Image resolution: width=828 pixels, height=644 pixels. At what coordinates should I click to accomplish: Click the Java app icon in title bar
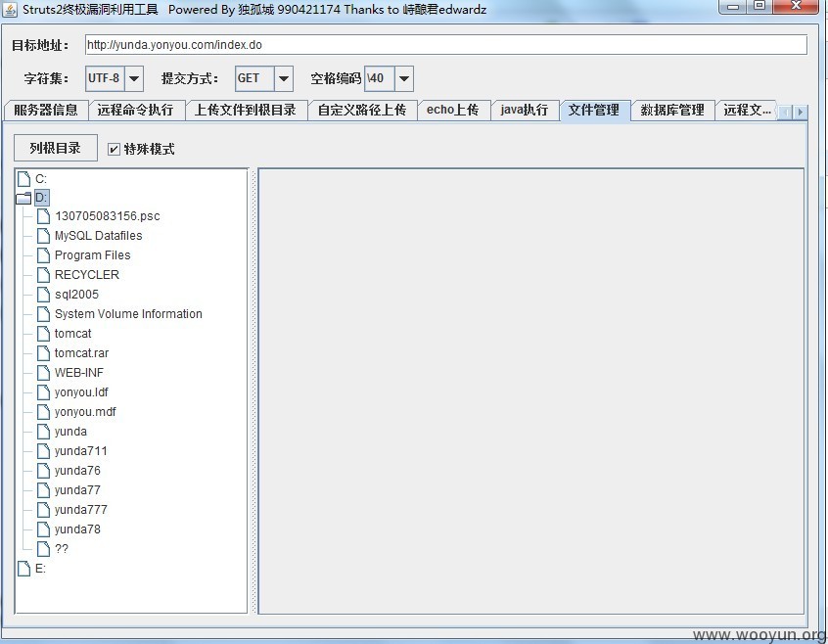[10, 10]
